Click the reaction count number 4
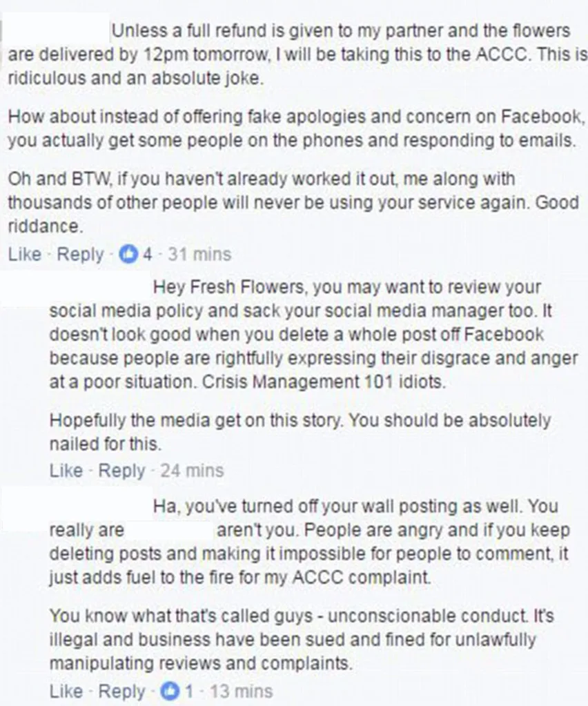This screenshot has width=588, height=706. click(x=147, y=255)
